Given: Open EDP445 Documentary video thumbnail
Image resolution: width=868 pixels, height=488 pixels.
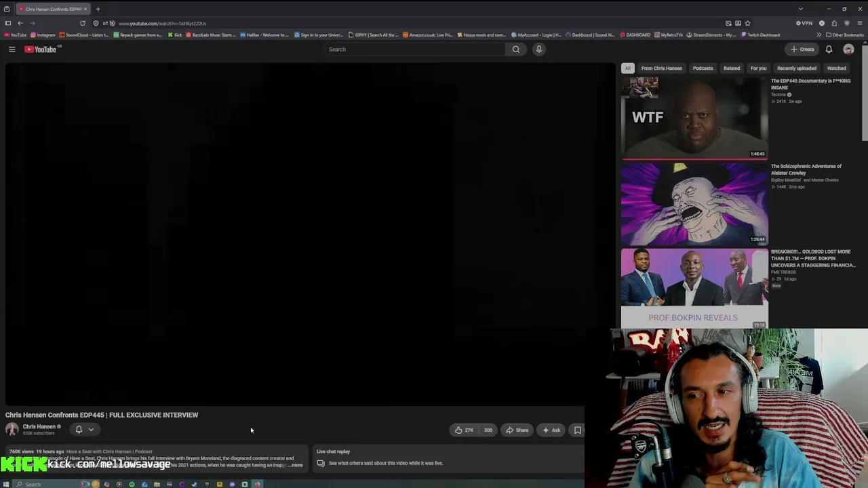Looking at the screenshot, I should (694, 118).
